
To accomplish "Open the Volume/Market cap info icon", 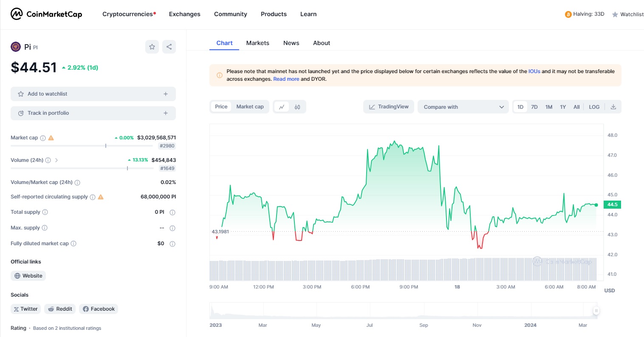I will [x=77, y=183].
